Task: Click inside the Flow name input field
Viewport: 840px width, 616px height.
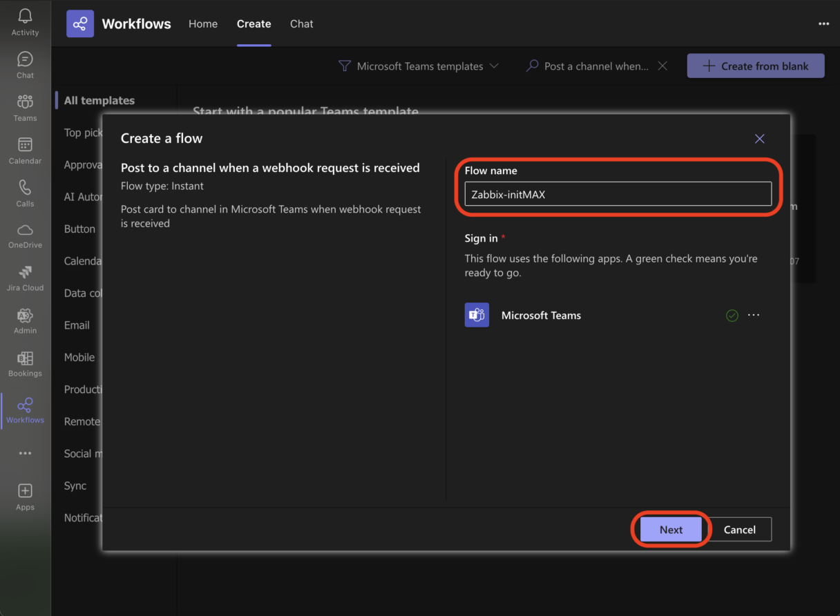Action: (x=618, y=193)
